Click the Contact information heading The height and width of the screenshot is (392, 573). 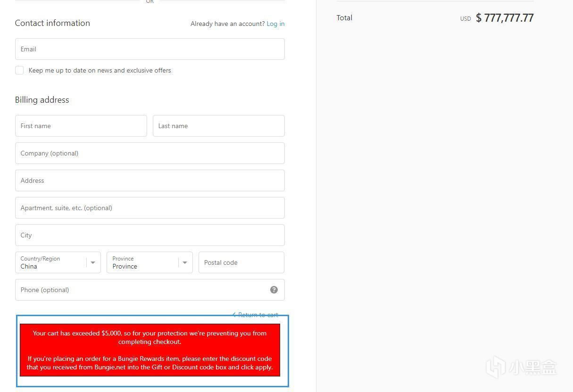(52, 23)
